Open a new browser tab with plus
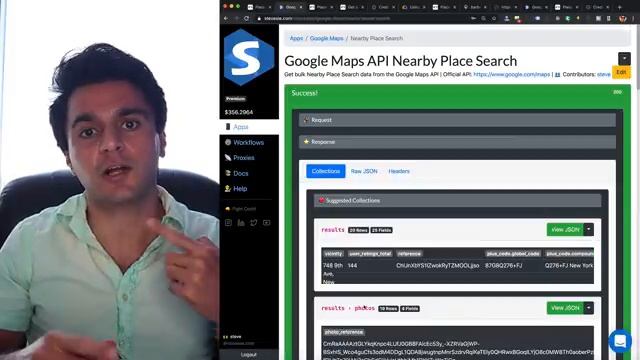This screenshot has height=360, width=640. click(620, 7)
